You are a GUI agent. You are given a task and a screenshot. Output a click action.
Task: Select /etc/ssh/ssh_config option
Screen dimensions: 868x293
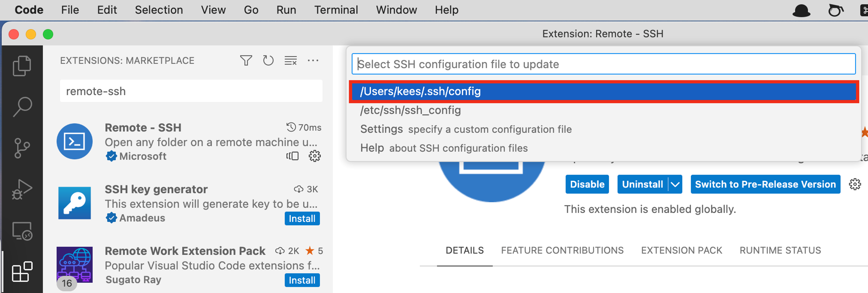pos(604,110)
